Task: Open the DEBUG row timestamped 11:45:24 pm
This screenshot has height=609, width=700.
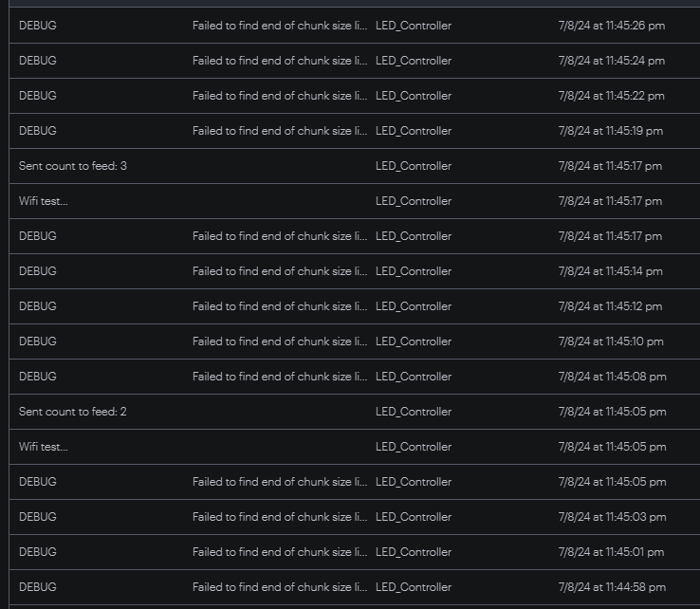Action: [x=355, y=61]
